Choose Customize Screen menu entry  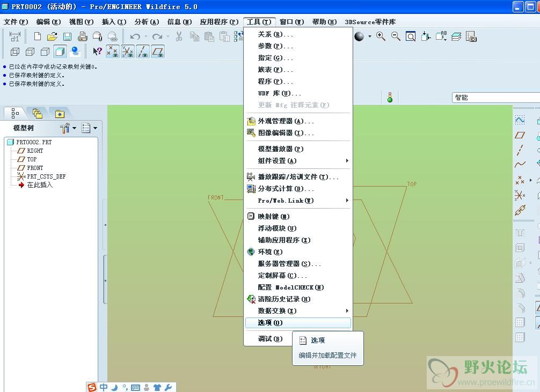[x=298, y=276]
